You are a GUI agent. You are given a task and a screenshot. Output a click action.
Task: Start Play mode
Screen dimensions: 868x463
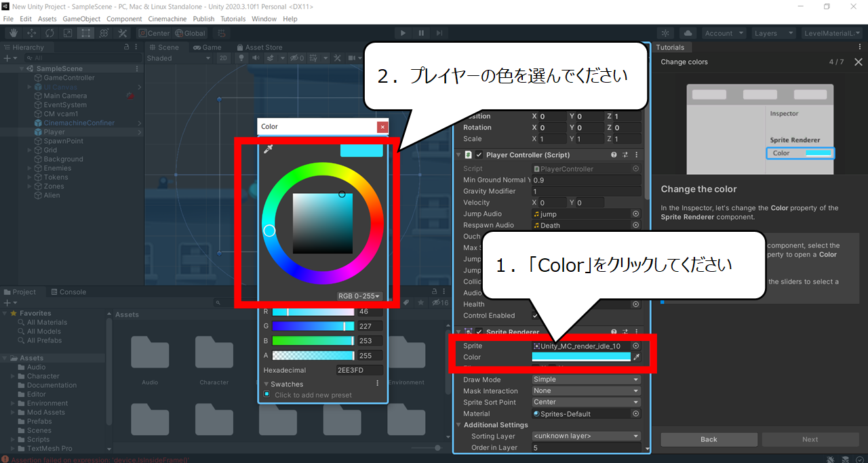(x=403, y=33)
